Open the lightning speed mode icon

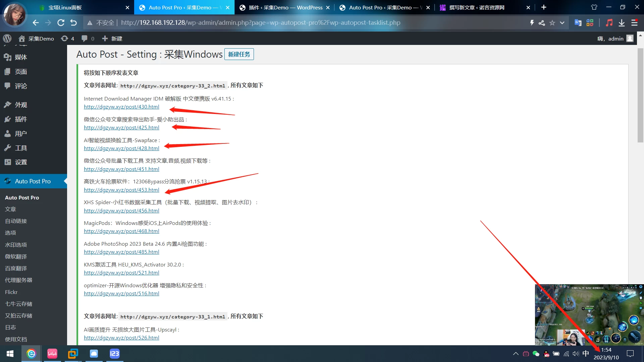click(x=532, y=23)
